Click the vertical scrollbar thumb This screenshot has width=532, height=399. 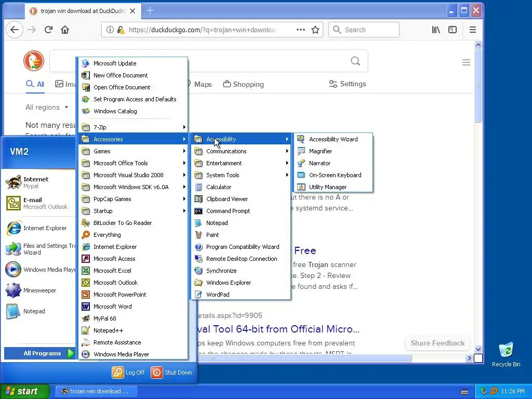(x=478, y=86)
